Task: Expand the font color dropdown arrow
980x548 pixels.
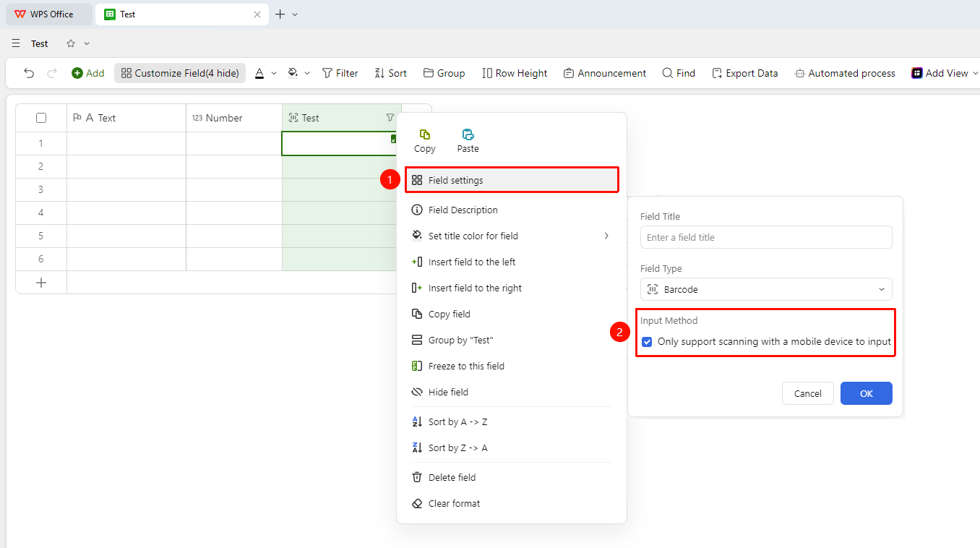Action: tap(274, 73)
